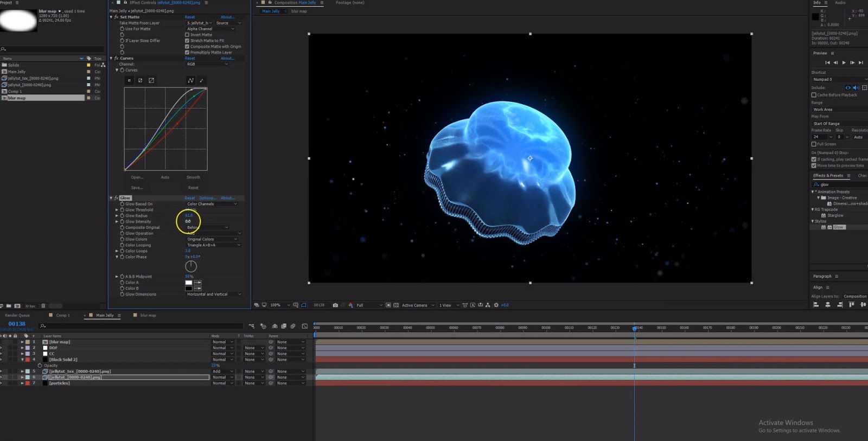Open blend mode dropdown for jellytut_tex layer
Screen dimensions: 868x441
[223, 372]
